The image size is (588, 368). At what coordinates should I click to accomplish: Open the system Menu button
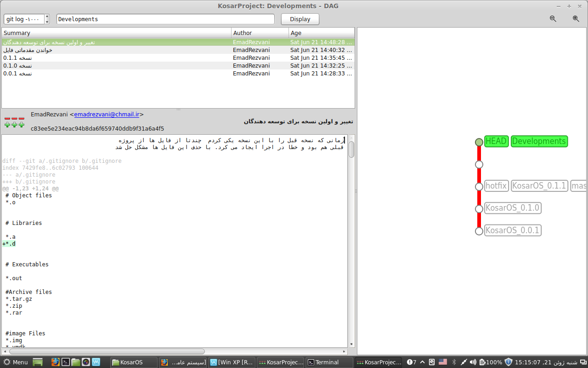point(16,362)
